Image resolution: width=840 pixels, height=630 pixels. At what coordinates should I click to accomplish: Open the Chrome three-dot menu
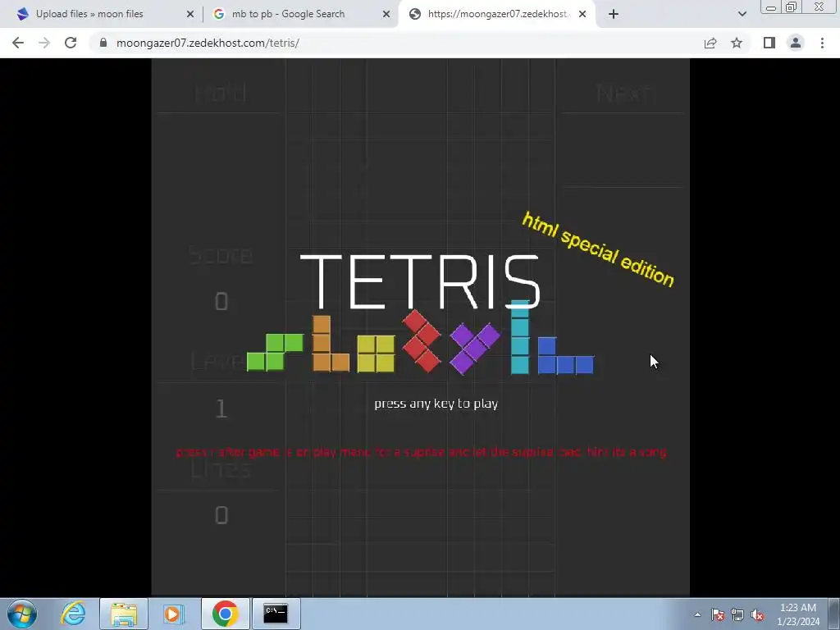[822, 43]
